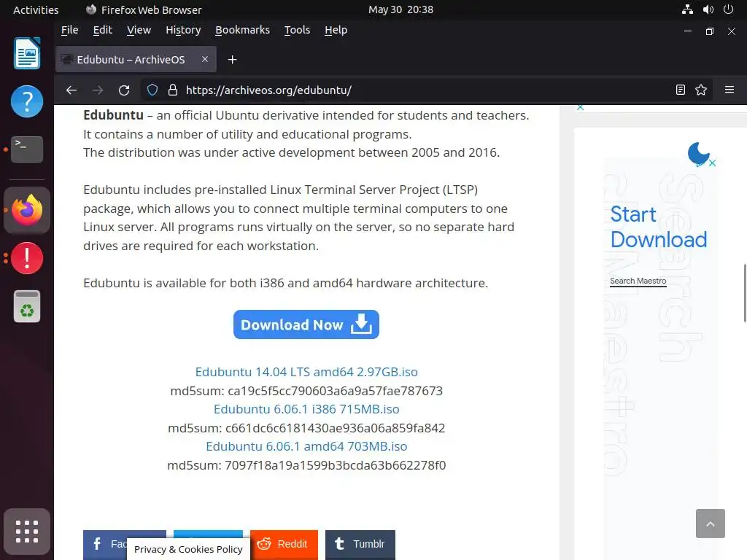
Task: Open the Tools menu
Action: 297,30
